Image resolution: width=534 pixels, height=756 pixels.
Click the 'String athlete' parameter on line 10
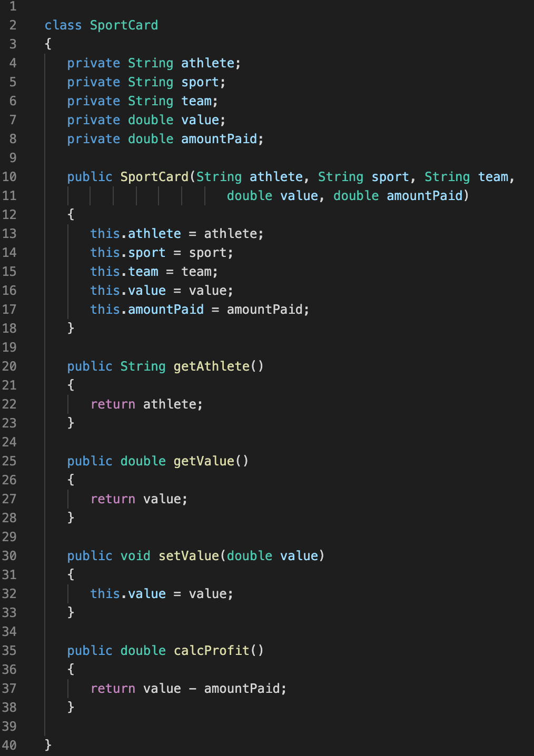250,177
